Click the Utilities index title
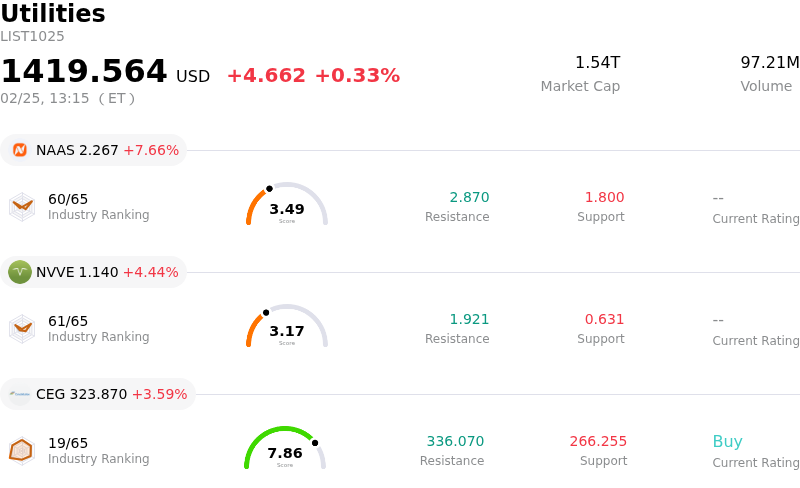 [x=53, y=14]
